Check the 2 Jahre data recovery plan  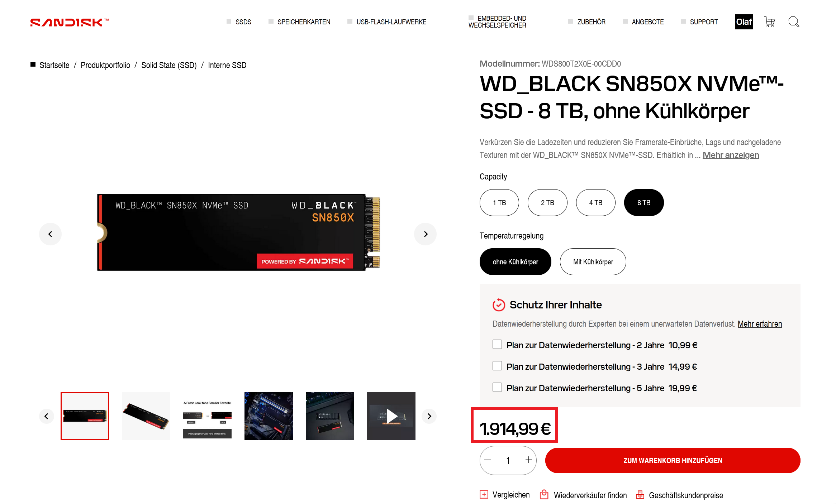497,345
